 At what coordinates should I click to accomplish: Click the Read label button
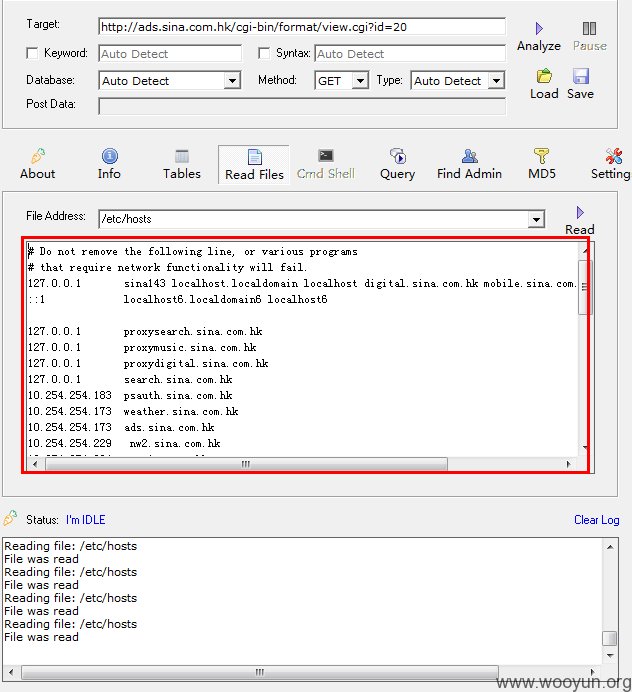click(x=580, y=229)
